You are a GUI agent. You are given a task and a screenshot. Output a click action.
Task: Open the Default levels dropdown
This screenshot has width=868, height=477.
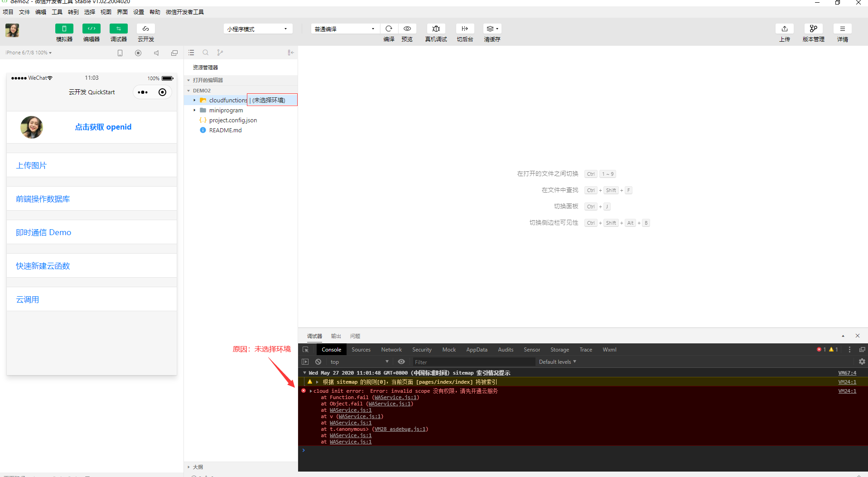point(557,362)
